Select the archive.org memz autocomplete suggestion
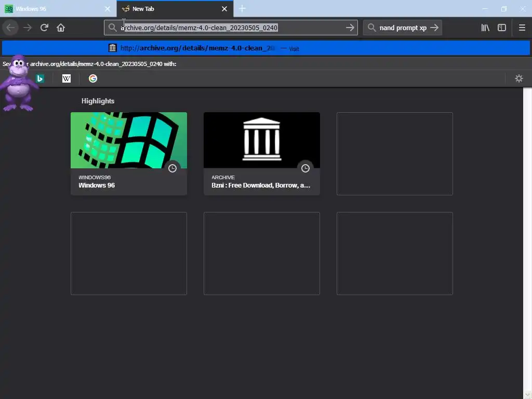This screenshot has height=399, width=532. point(266,48)
